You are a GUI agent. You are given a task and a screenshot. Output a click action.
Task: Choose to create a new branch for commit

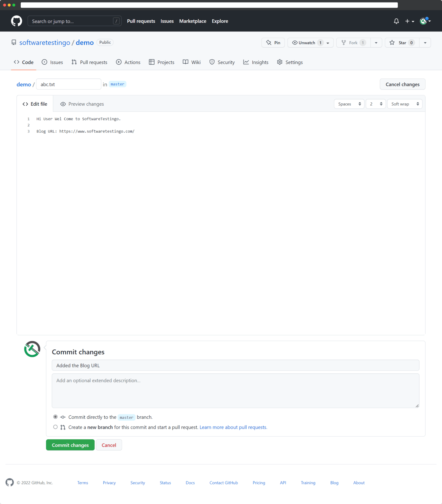(x=55, y=427)
